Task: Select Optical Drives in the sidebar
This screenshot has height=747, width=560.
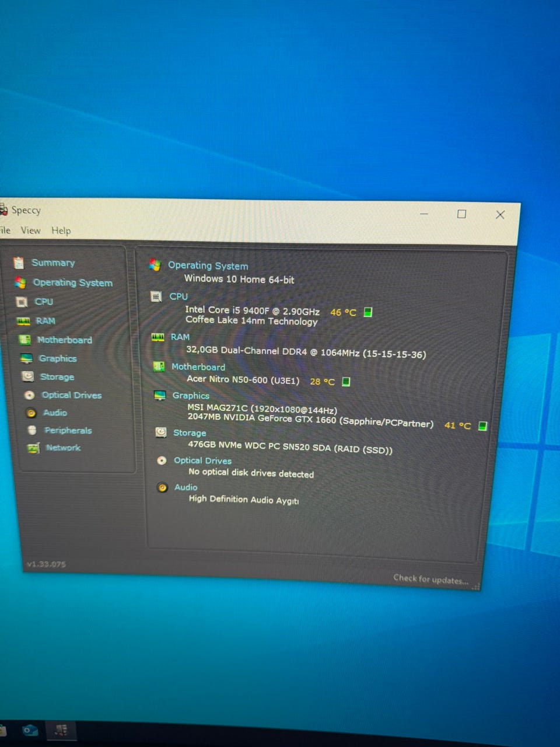Action: click(x=72, y=395)
